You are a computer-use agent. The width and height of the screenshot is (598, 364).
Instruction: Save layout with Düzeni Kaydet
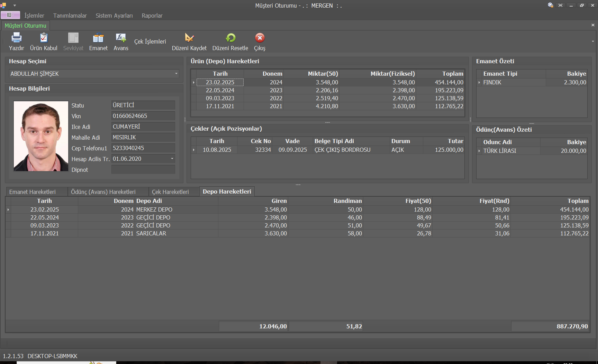[189, 38]
